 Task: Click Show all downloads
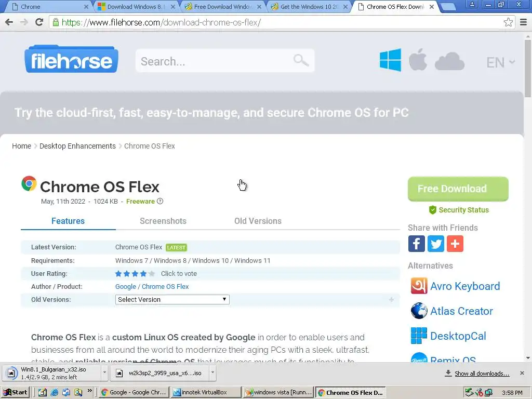(482, 373)
